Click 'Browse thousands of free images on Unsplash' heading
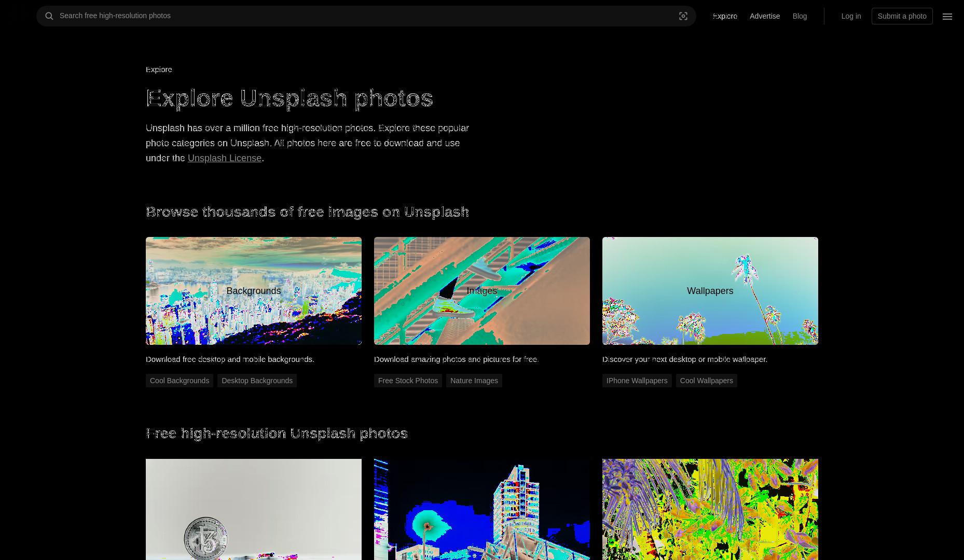This screenshot has width=964, height=560. [x=308, y=212]
